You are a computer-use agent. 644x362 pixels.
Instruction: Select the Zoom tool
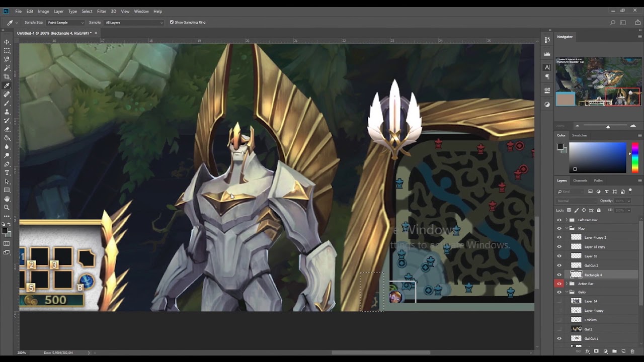pyautogui.click(x=7, y=208)
